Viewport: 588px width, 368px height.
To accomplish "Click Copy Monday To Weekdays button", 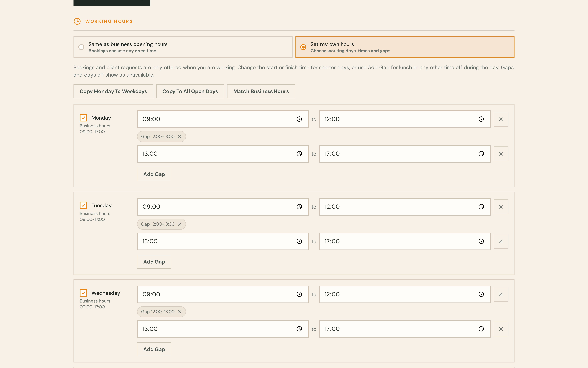I will (113, 91).
